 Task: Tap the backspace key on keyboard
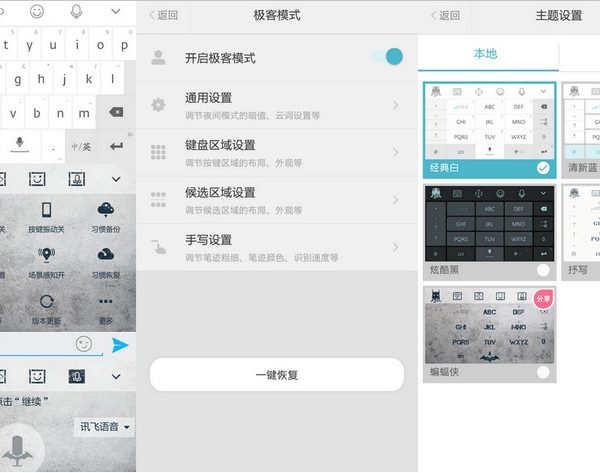click(116, 112)
